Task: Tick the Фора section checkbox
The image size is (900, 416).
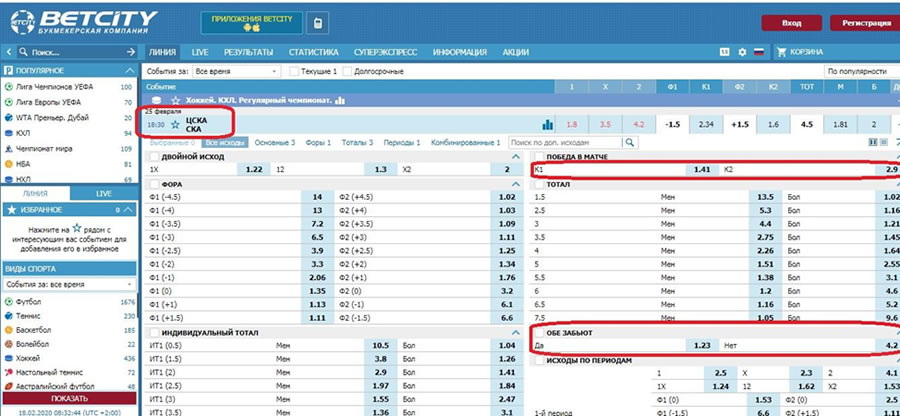Action: pos(154,184)
